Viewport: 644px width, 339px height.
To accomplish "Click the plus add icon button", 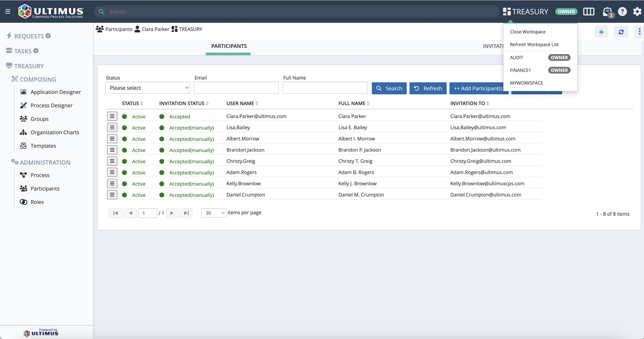I will [601, 32].
